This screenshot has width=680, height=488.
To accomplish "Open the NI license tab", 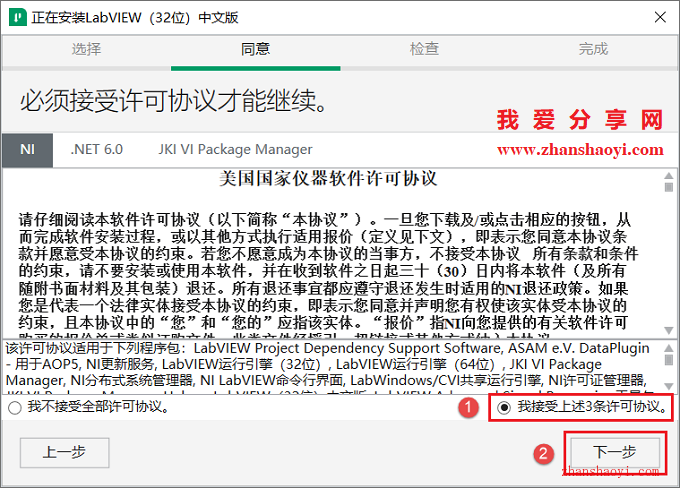I will 27,150.
